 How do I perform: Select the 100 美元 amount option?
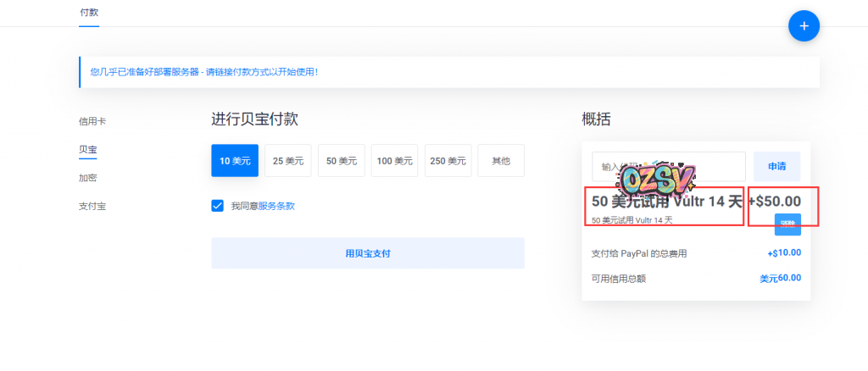coord(395,161)
